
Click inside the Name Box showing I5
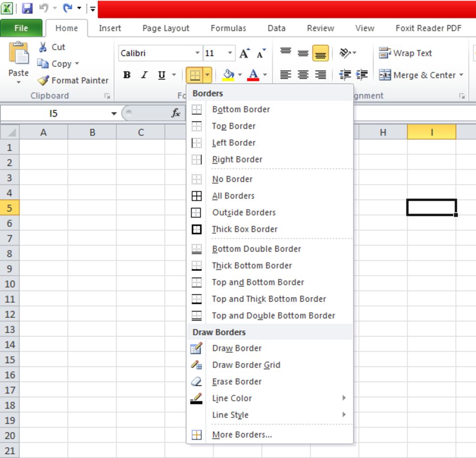click(54, 113)
